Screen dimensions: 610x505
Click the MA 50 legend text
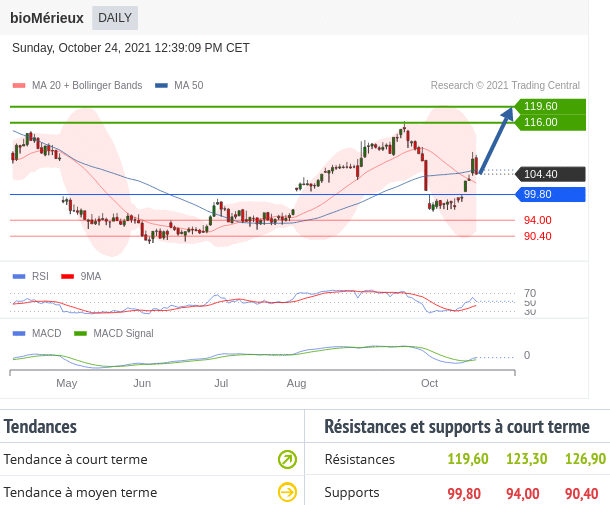coord(189,85)
